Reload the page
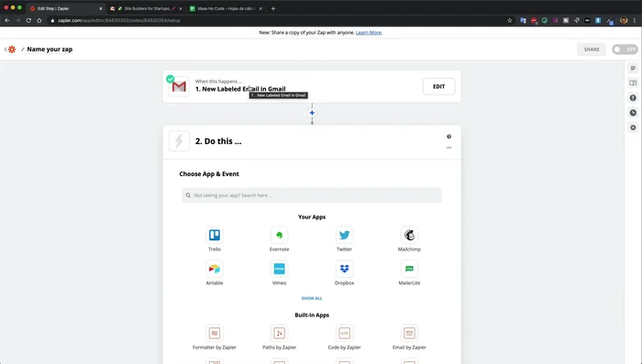The image size is (642, 364). pyautogui.click(x=28, y=20)
